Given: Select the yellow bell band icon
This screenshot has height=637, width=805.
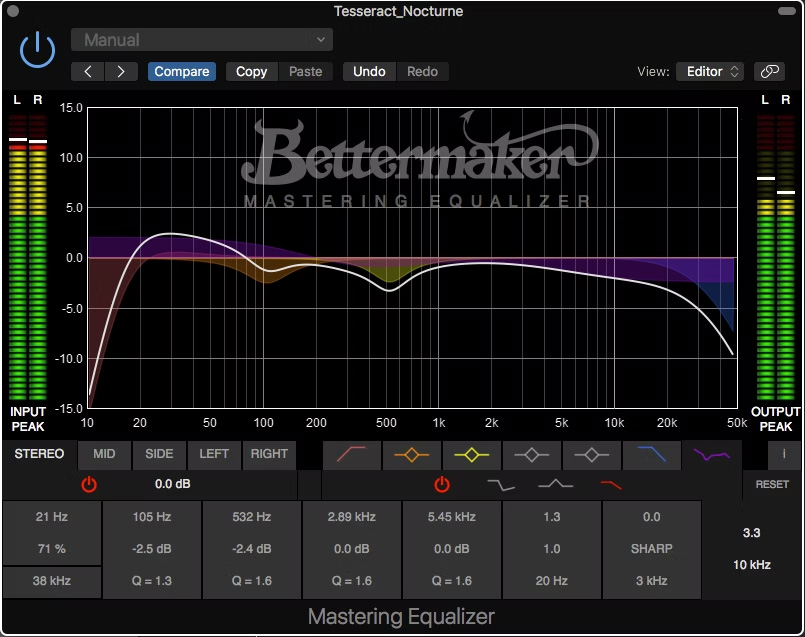Looking at the screenshot, I should click(472, 455).
